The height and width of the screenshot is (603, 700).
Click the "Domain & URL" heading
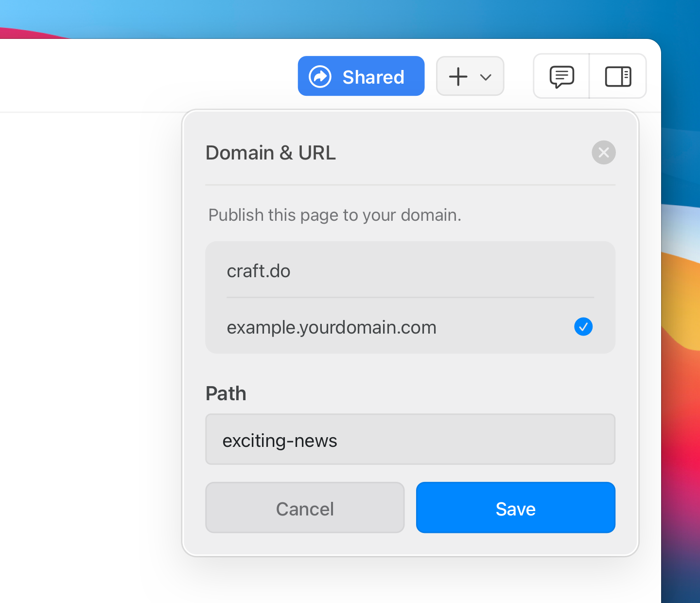tap(271, 153)
